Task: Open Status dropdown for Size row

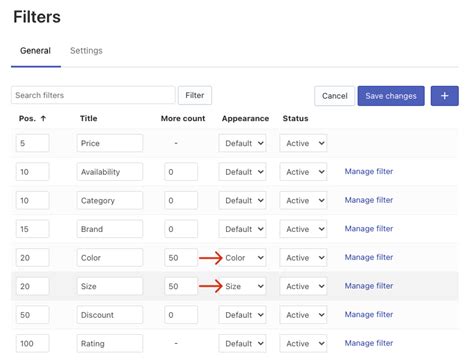Action: [x=303, y=286]
